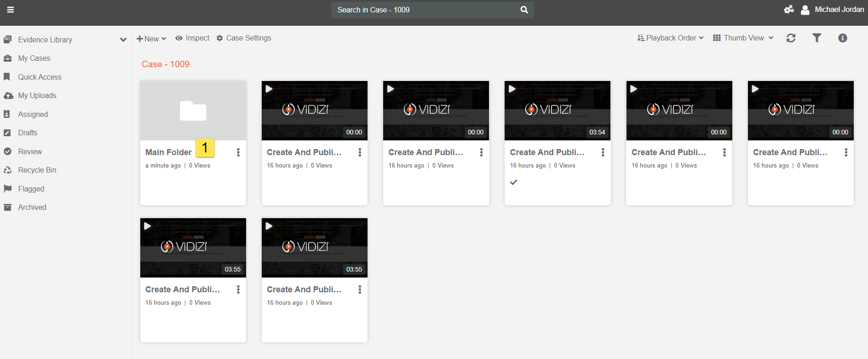868x359 pixels.
Task: Open Main Folder three-dot options menu
Action: click(x=238, y=152)
